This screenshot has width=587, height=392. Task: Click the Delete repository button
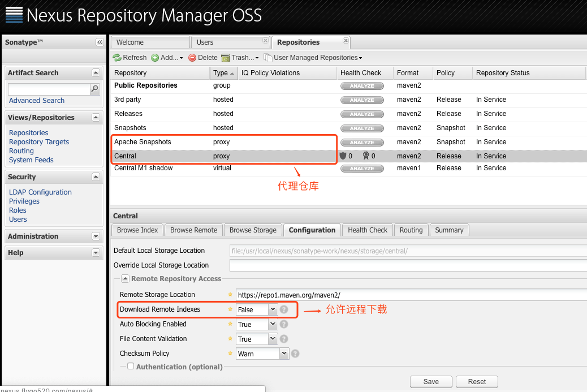203,58
